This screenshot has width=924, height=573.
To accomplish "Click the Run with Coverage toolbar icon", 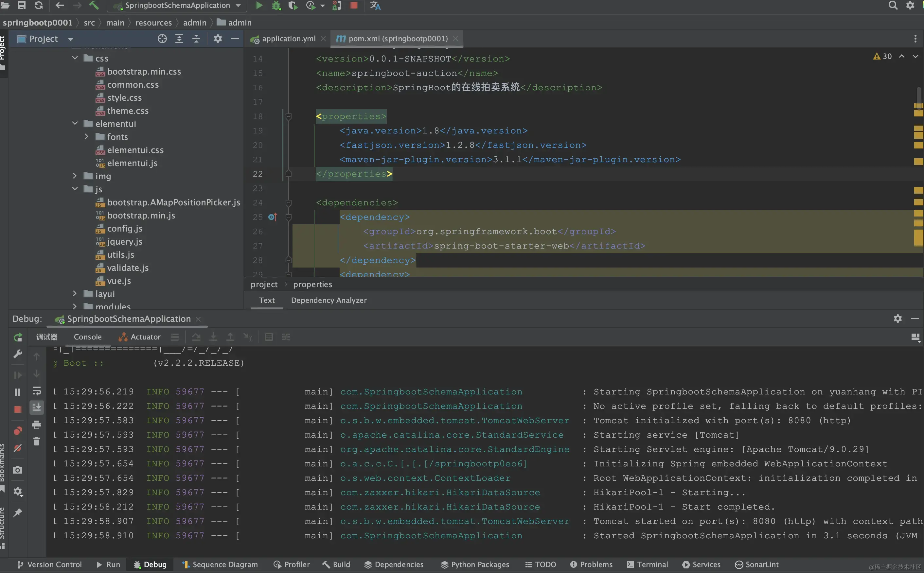I will click(293, 5).
